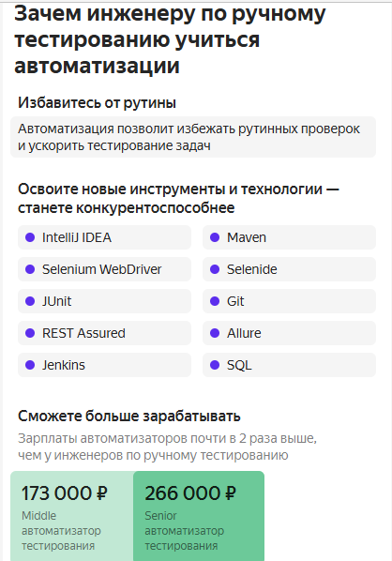Click the purple bullet next to Maven

point(215,237)
